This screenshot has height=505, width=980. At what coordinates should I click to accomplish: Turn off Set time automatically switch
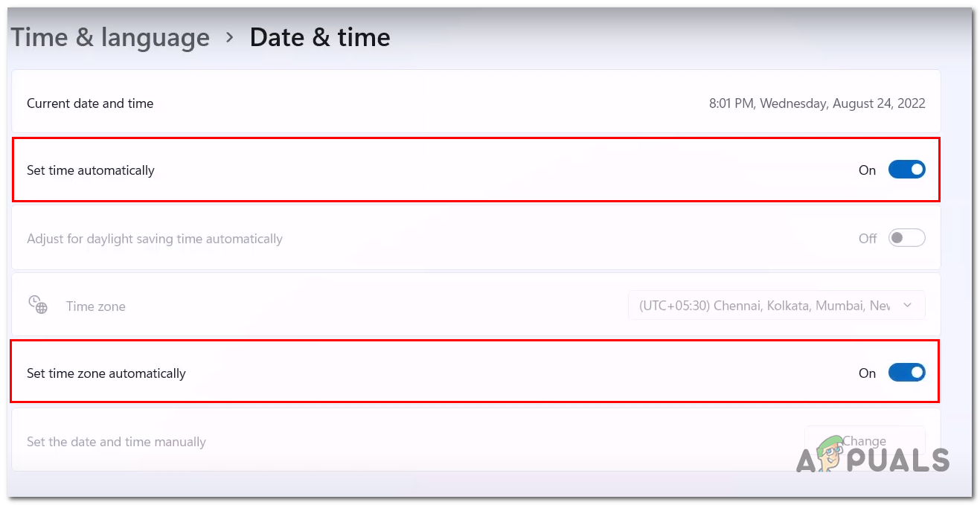(906, 170)
